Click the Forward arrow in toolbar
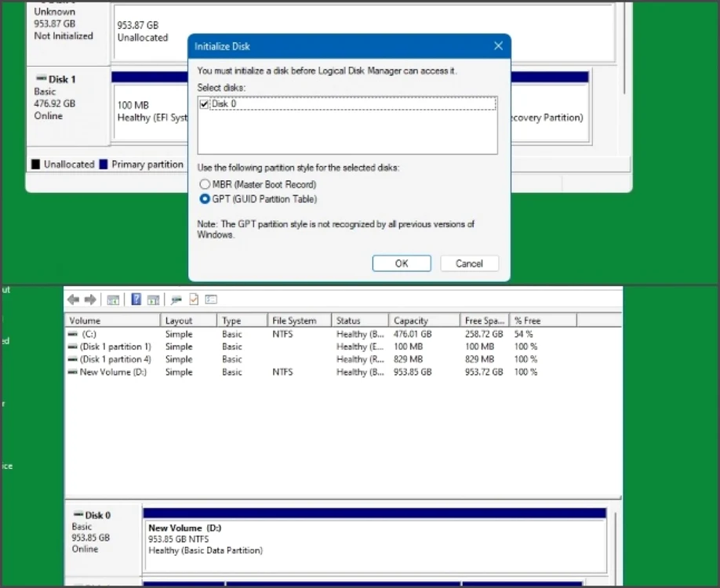The width and height of the screenshot is (720, 588). (90, 299)
